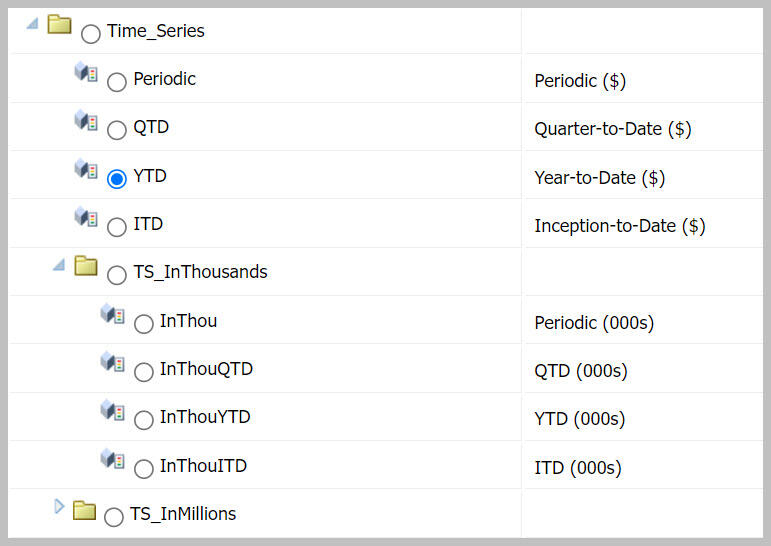Expand the TS_InMillions node
771x546 pixels.
59,508
